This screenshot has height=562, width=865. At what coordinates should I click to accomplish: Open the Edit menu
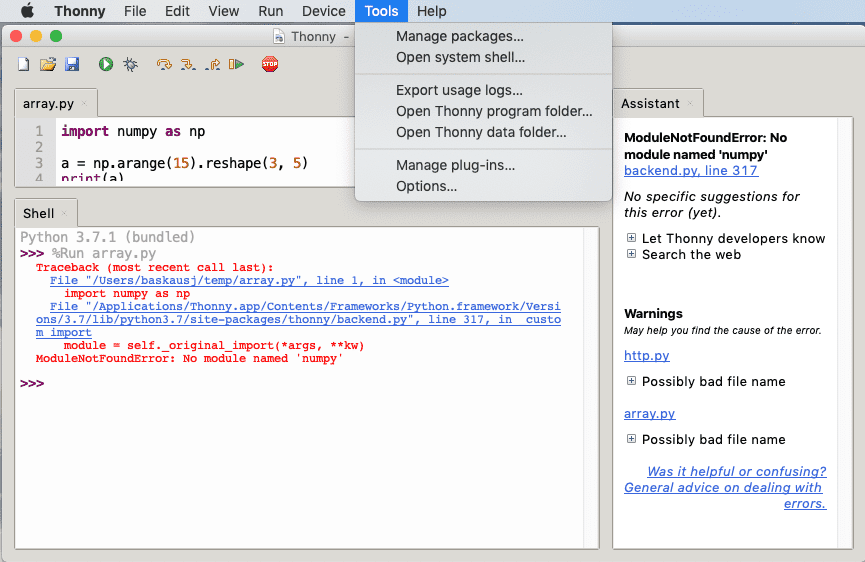tap(177, 11)
